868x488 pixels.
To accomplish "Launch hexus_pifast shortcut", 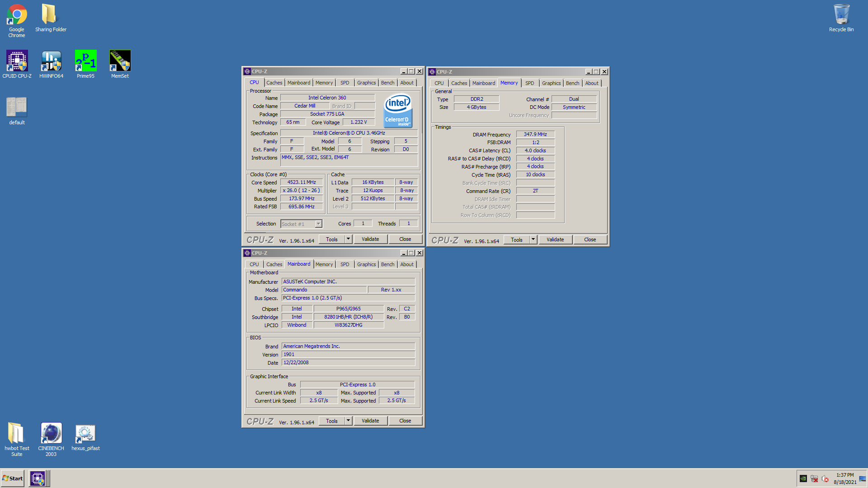I will pos(85,437).
